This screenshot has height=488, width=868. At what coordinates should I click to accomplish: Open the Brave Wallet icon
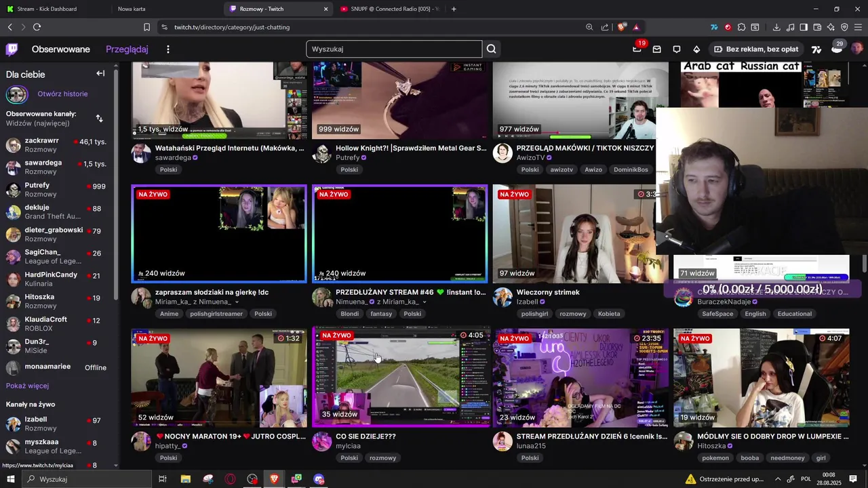tap(817, 27)
